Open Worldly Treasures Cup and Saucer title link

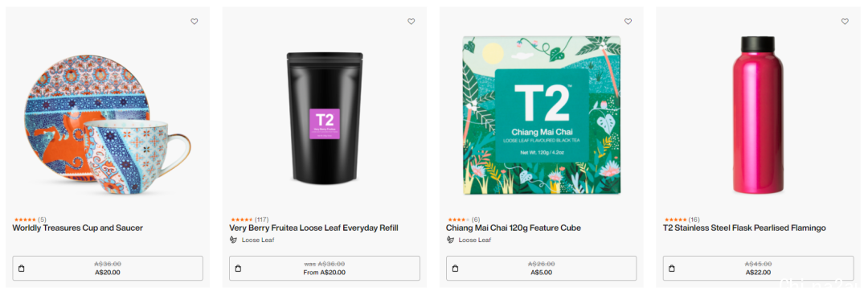(x=77, y=228)
